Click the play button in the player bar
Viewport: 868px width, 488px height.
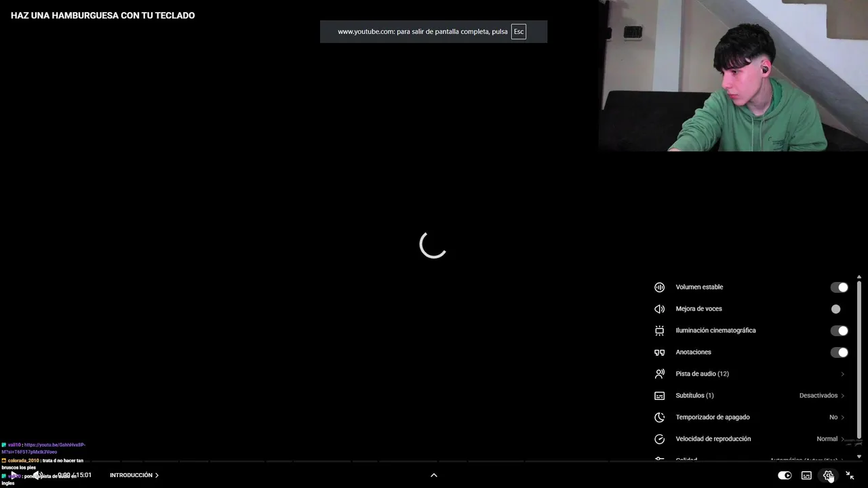[x=14, y=475]
